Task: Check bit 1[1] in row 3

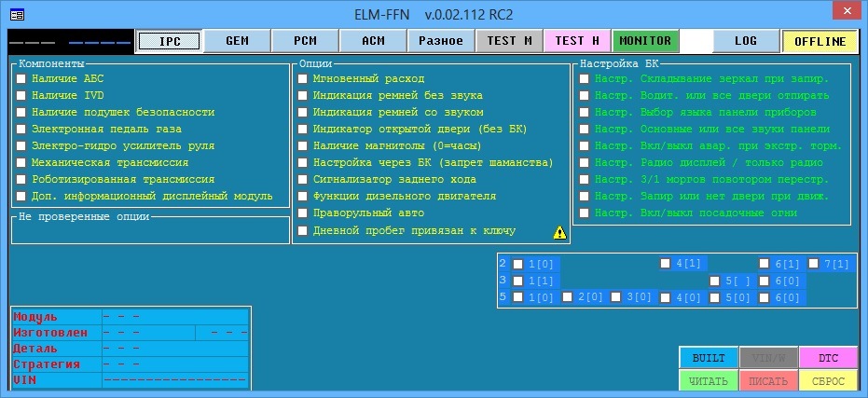Action: 517,281
